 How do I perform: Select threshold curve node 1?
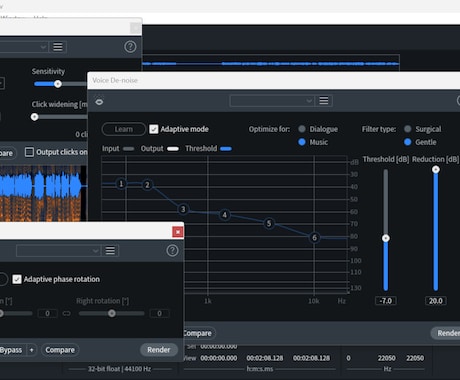click(121, 184)
